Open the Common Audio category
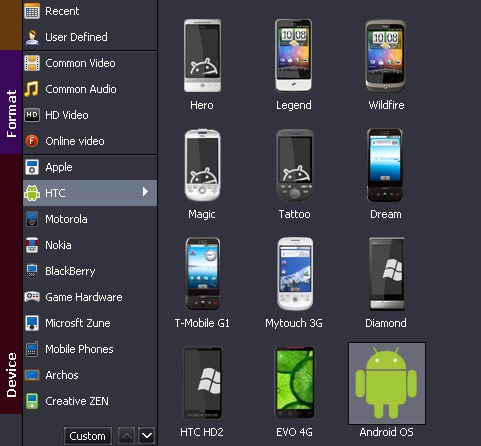Image resolution: width=481 pixels, height=446 pixels. [90, 89]
